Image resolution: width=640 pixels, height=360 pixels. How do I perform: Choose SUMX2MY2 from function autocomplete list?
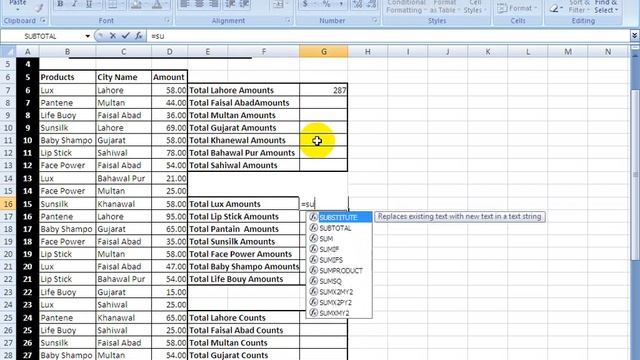[339, 292]
